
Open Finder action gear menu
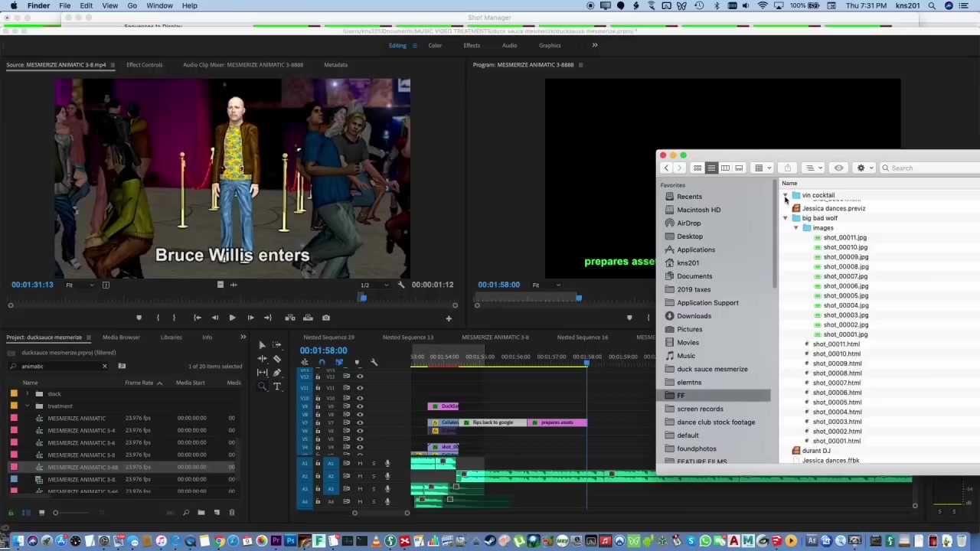[x=864, y=168]
